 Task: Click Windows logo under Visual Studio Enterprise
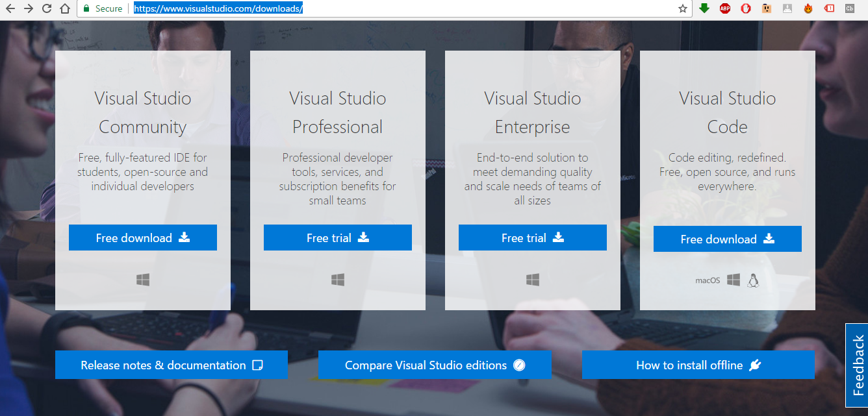point(533,280)
